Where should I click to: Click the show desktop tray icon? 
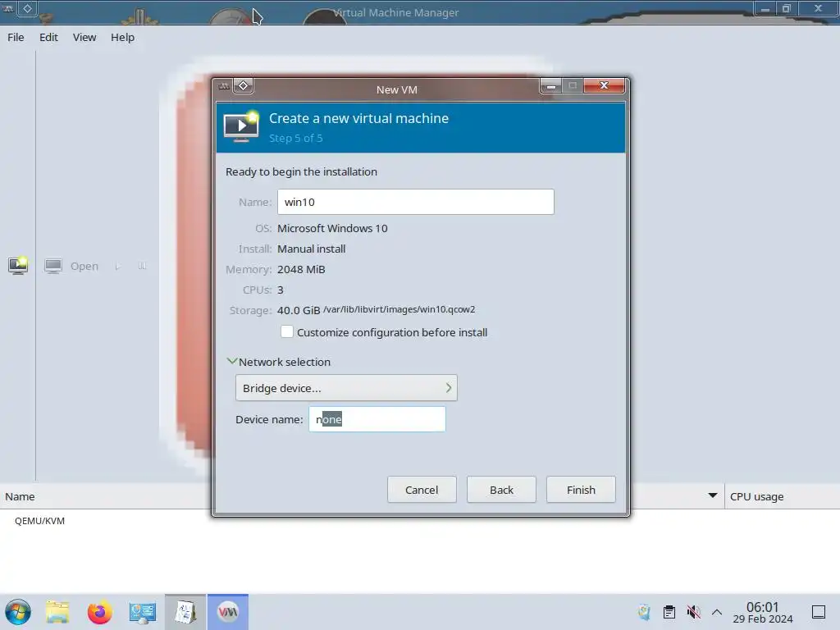(x=819, y=612)
